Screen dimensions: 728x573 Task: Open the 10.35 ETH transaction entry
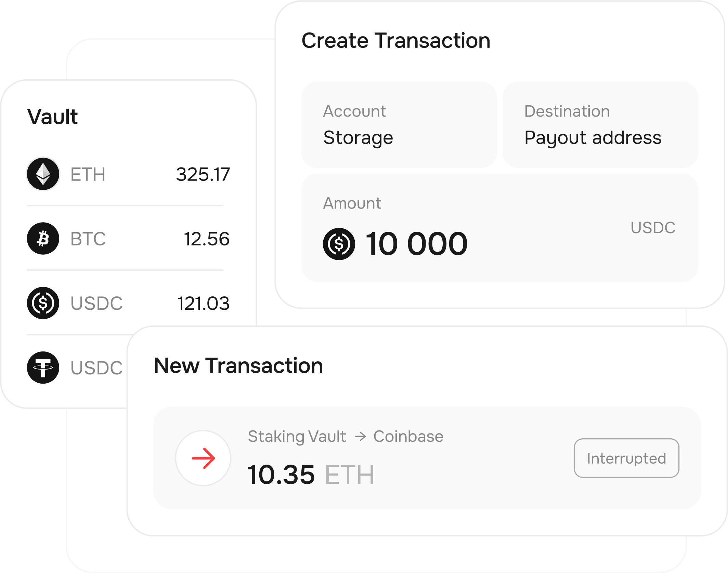(427, 458)
